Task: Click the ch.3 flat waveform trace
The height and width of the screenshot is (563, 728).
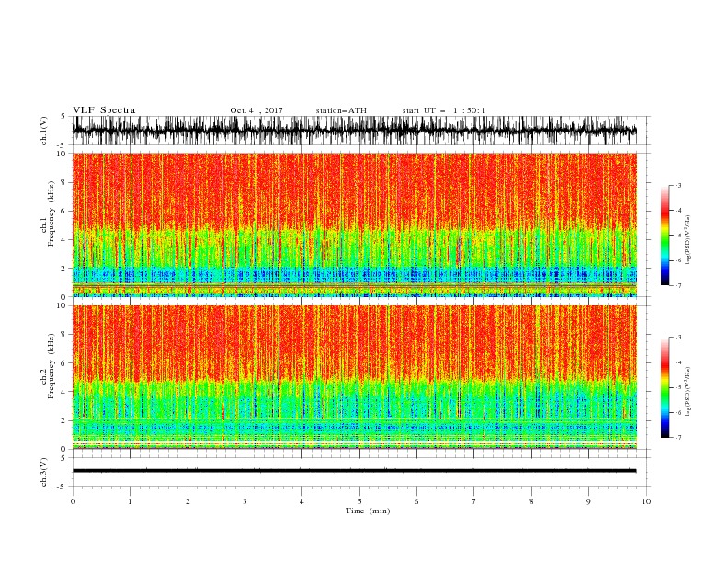Action: [354, 471]
